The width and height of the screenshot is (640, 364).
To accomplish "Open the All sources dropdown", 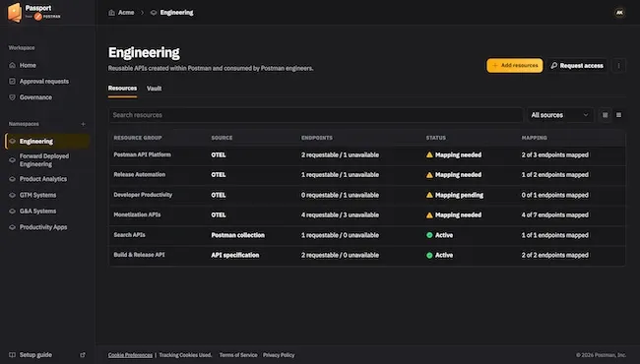I will (559, 115).
